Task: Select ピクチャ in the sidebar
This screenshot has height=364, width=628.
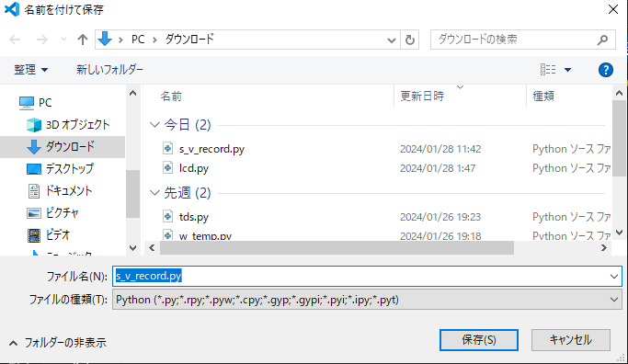Action: coord(63,212)
